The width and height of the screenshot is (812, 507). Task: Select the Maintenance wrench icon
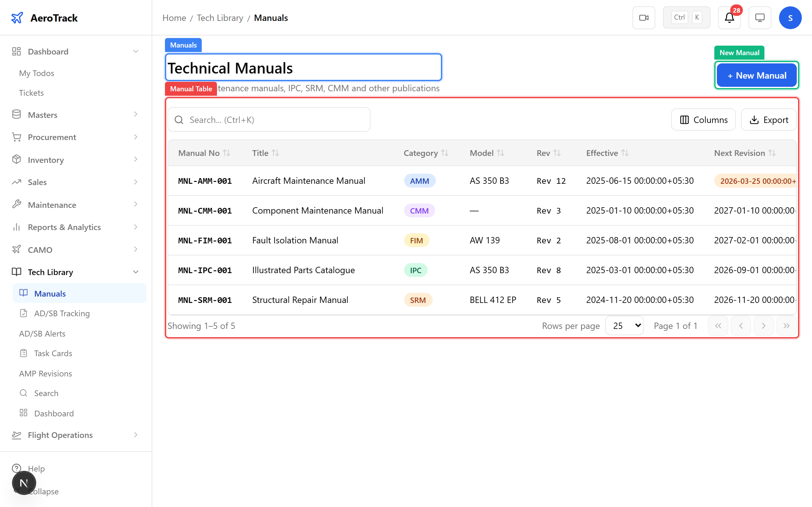pyautogui.click(x=16, y=205)
